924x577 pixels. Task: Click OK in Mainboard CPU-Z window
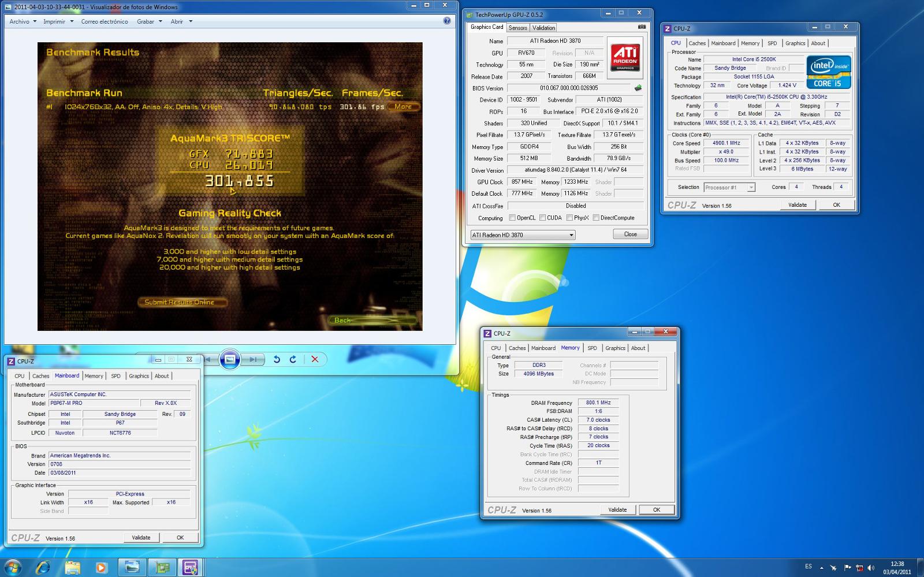(180, 537)
